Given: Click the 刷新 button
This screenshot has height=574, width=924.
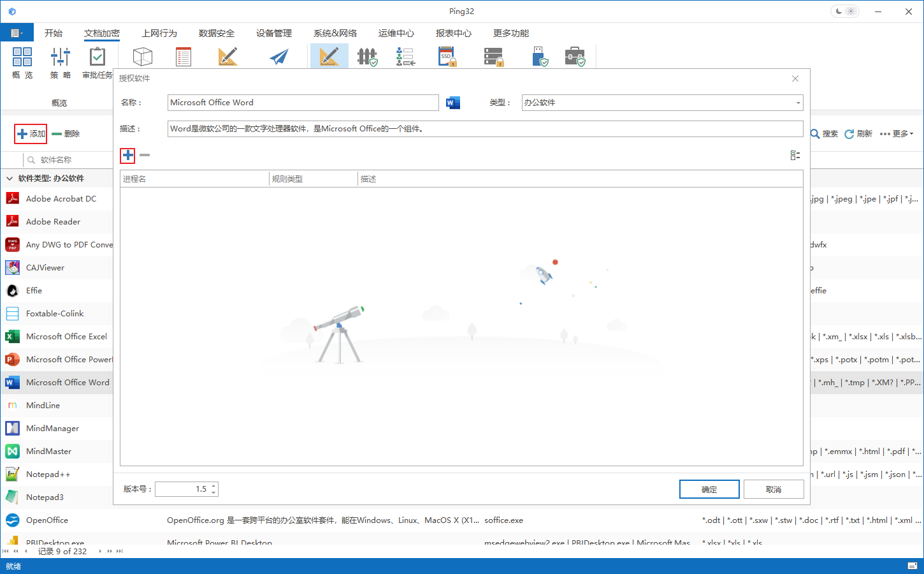Looking at the screenshot, I should pyautogui.click(x=858, y=134).
